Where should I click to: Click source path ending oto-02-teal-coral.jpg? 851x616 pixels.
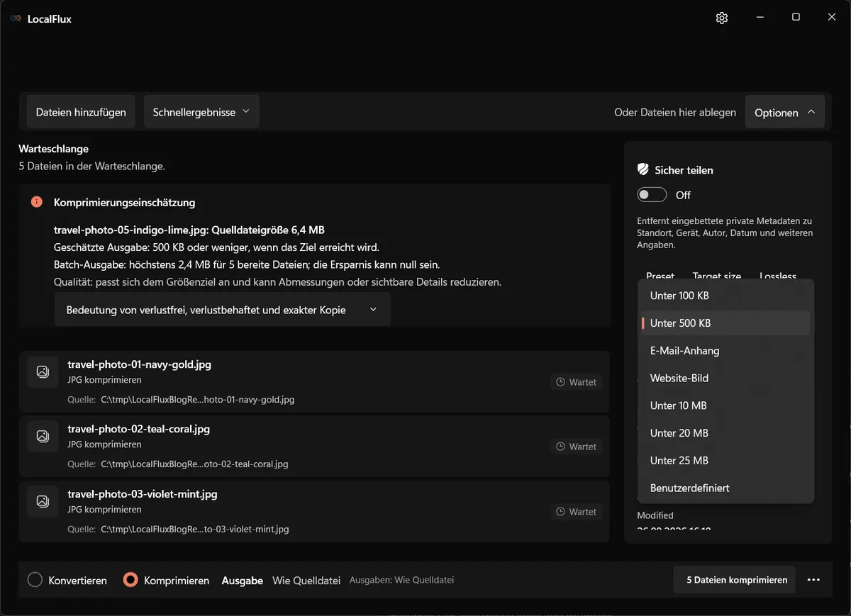coord(194,464)
